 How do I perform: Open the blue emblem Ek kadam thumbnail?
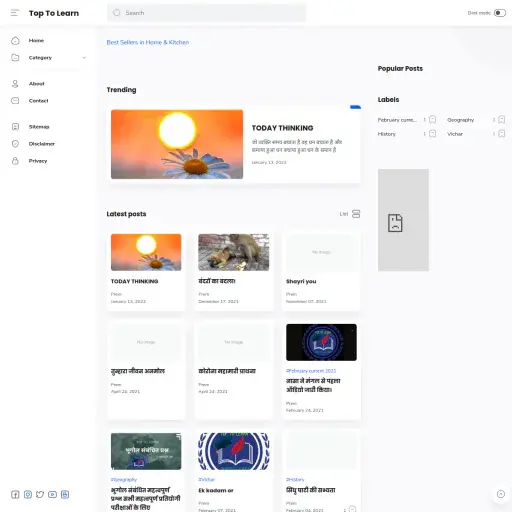(x=234, y=451)
